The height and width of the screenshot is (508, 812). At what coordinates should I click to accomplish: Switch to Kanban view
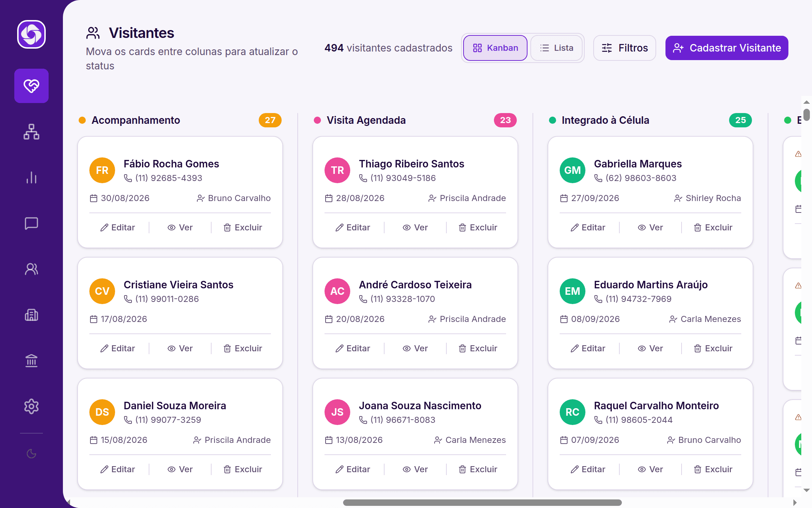coord(495,48)
